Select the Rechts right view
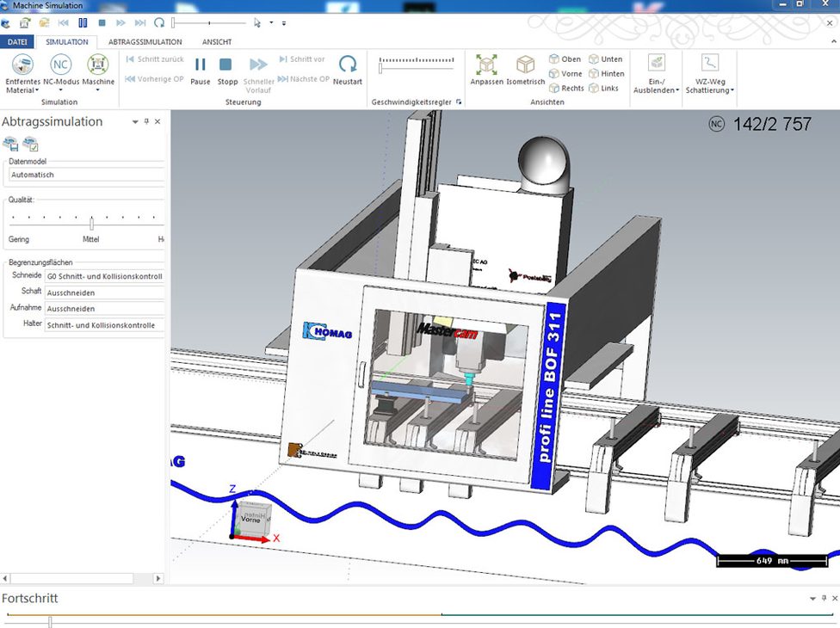Screen dimensions: 840x628 click(x=567, y=89)
